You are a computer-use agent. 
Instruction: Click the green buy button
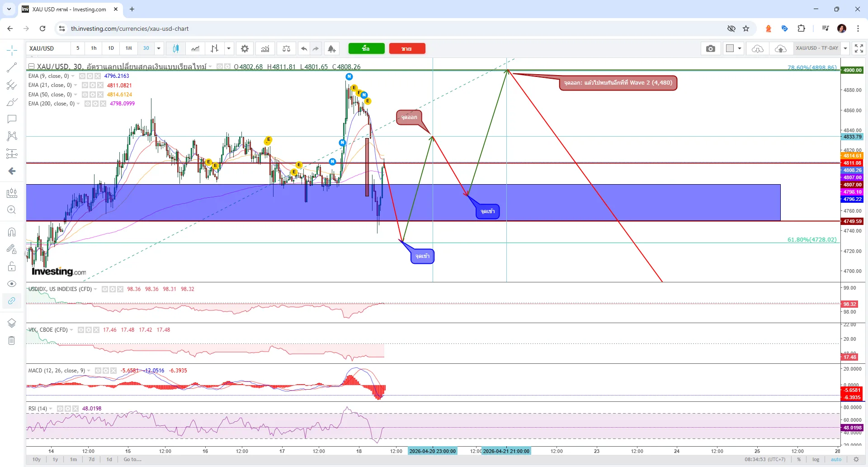coord(367,48)
